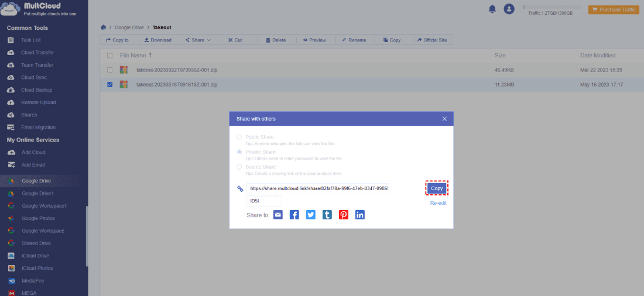Click the password field ID5I
This screenshot has height=296, width=644.
[x=265, y=201]
